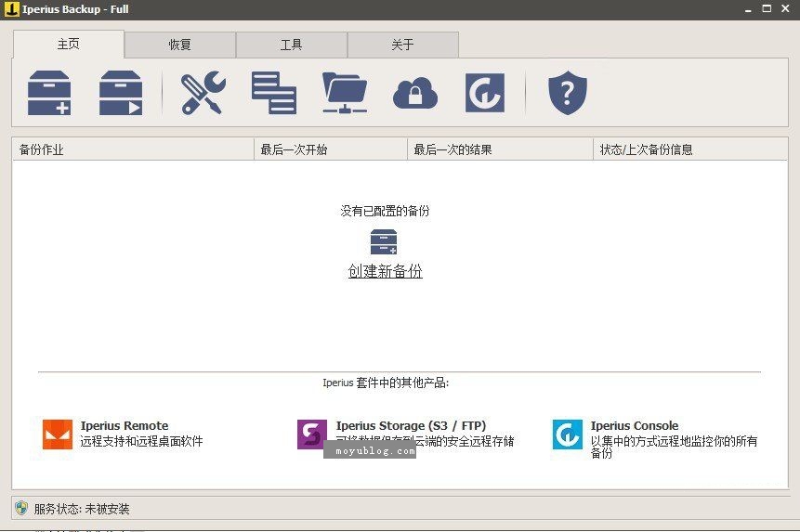The image size is (800, 532).
Task: Click the blue Iperius Console product logo
Action: coord(568,435)
